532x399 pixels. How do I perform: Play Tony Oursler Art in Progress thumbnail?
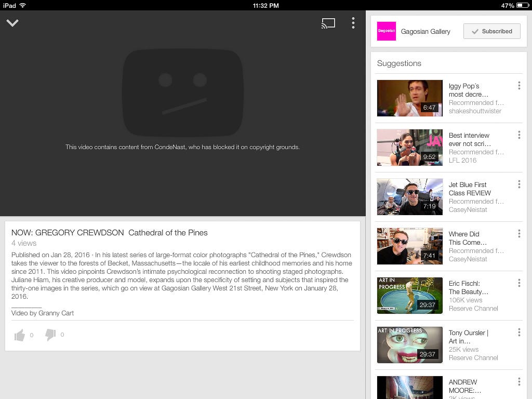click(409, 345)
